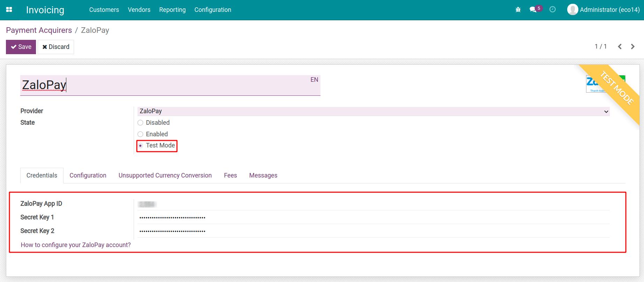Open 'How to configure your ZaloPay account?' link
Screen dimensions: 644x282
pyautogui.click(x=76, y=245)
